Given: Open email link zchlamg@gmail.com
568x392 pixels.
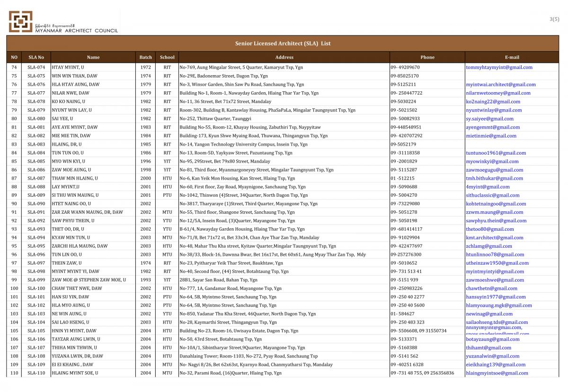Looking at the screenshot, I should click(x=489, y=246).
